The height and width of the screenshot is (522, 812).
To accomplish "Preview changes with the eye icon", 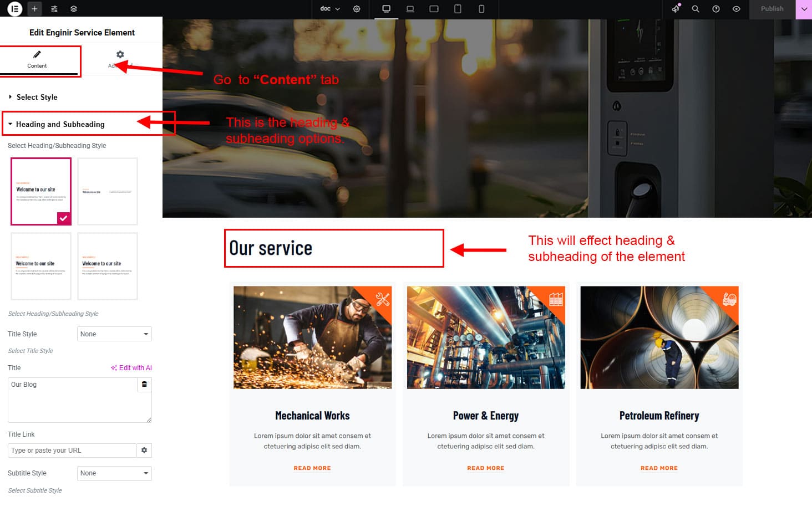I will click(x=736, y=9).
